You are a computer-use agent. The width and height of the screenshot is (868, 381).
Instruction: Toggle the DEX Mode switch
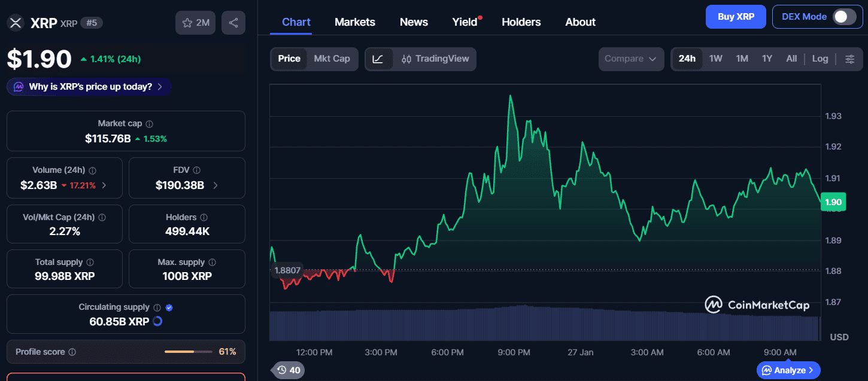(x=844, y=17)
